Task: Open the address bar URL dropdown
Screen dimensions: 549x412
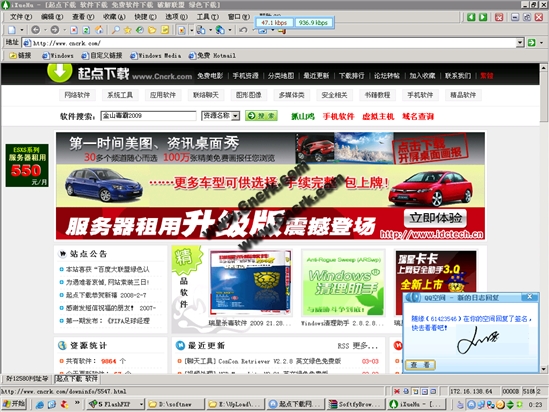Action: (520, 43)
